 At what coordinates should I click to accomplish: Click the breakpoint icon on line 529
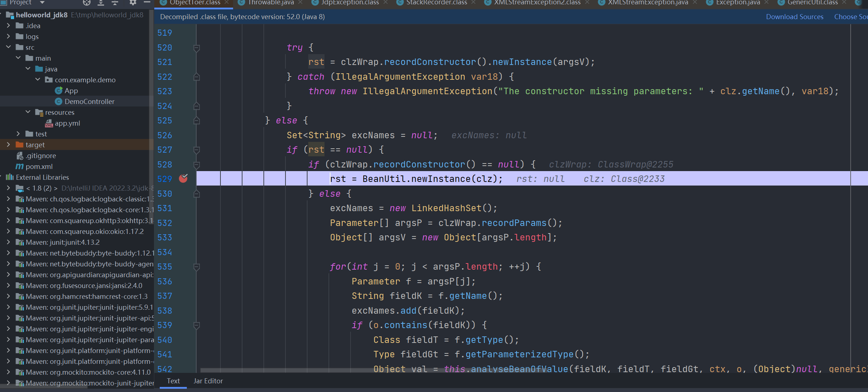tap(184, 178)
